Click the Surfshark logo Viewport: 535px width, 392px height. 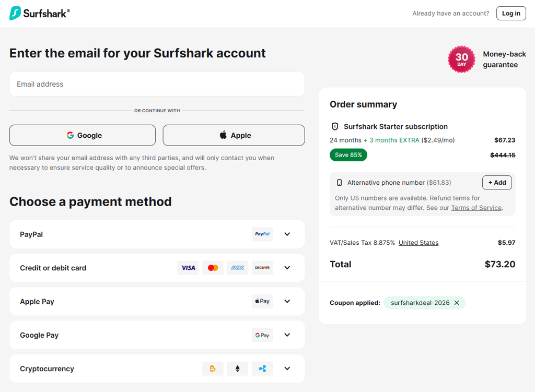[x=40, y=13]
